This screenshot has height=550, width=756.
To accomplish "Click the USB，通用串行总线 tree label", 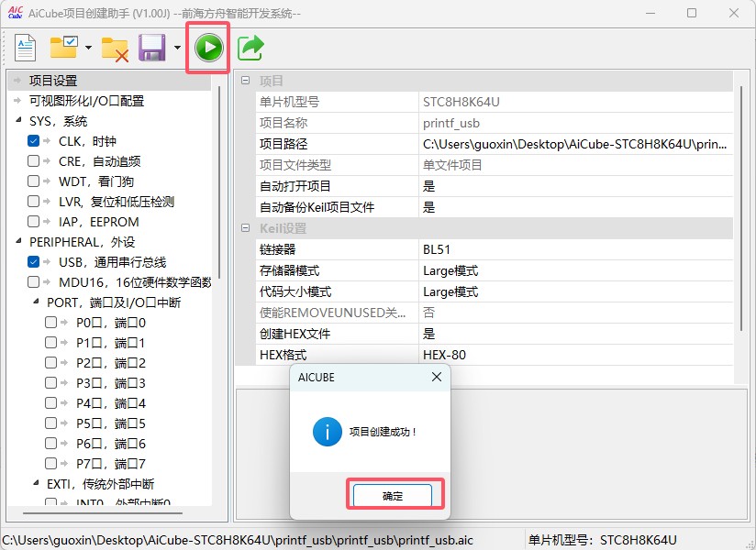I will tap(112, 262).
